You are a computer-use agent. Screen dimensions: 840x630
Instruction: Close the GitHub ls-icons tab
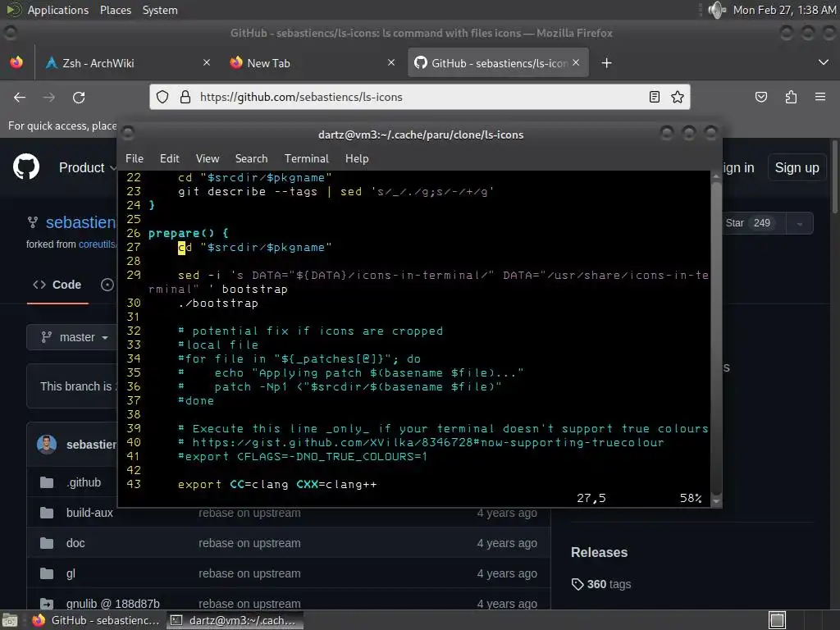576,62
